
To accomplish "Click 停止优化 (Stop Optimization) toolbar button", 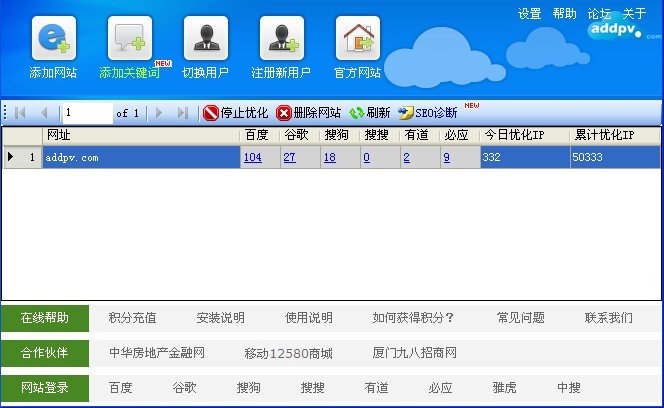I will pyautogui.click(x=235, y=113).
